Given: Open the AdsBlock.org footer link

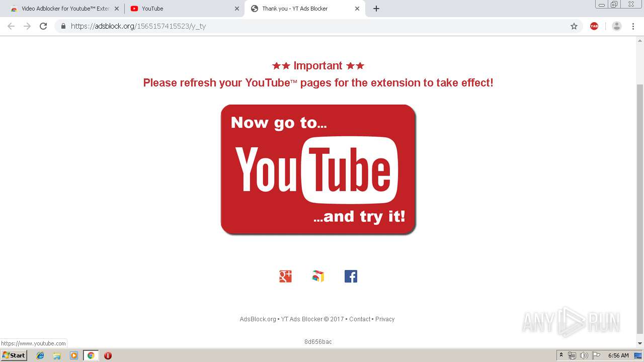Looking at the screenshot, I should click(x=258, y=319).
